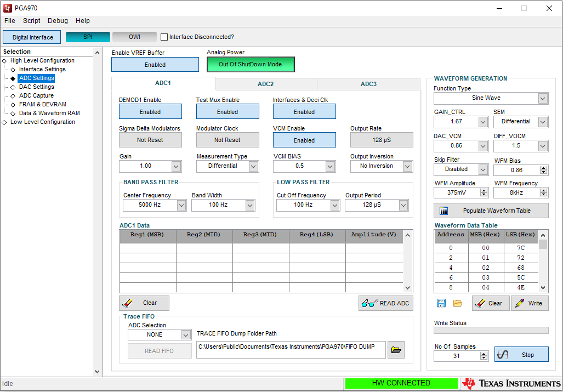563x392 pixels.
Task: Select FRAM & DEVRAM in the tree
Action: coord(43,105)
